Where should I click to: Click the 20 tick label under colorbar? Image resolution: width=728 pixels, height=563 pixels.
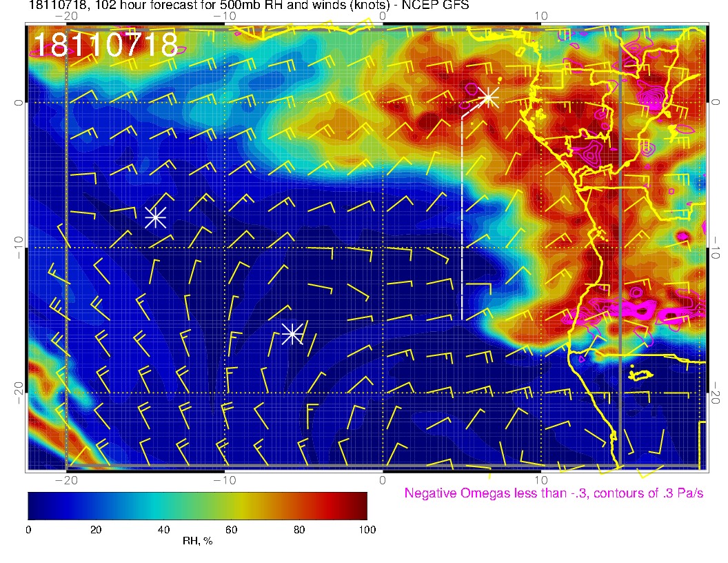coord(96,530)
